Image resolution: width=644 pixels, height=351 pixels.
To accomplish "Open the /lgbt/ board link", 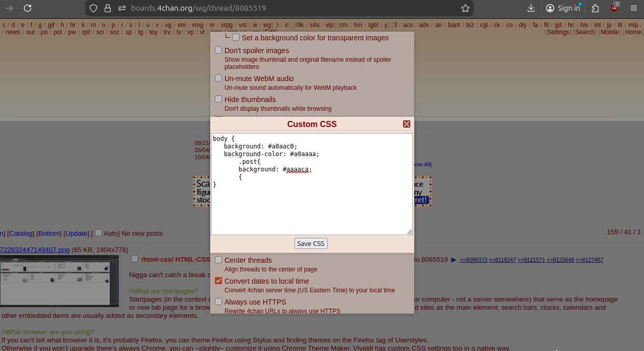I will (373, 24).
